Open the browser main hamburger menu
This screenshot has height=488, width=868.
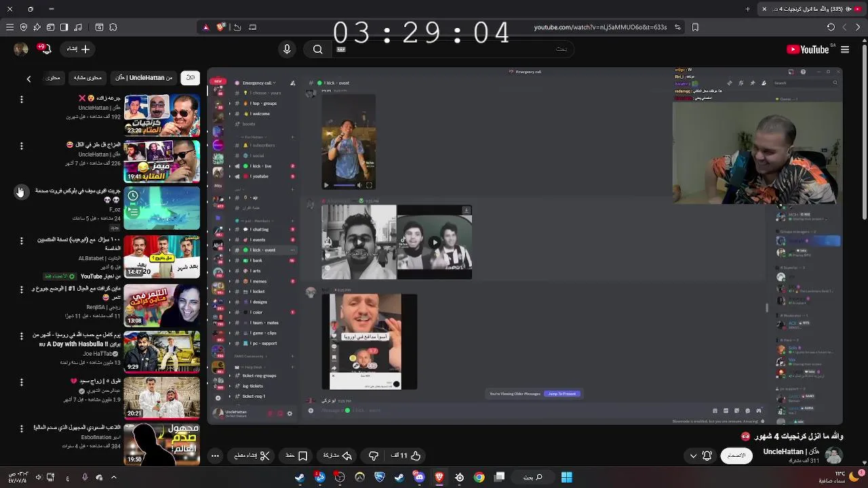pyautogui.click(x=9, y=27)
